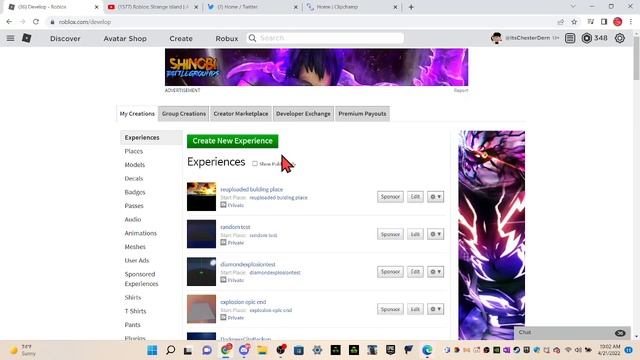The image size is (640, 360).
Task: Open the explosion epic end thumbnail
Action: (x=201, y=309)
